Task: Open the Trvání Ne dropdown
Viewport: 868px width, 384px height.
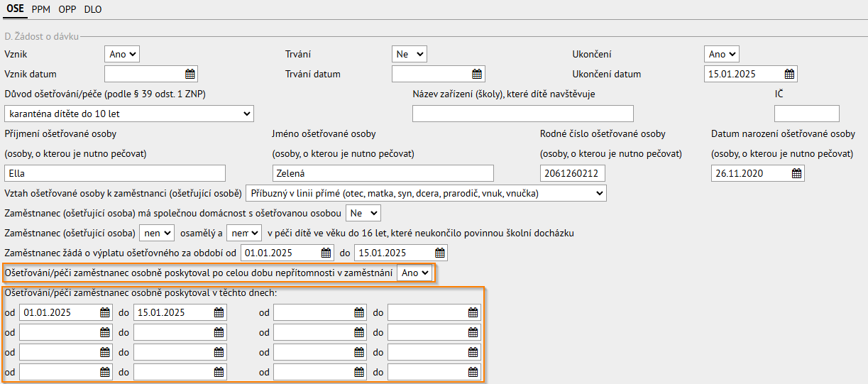Action: coord(409,54)
